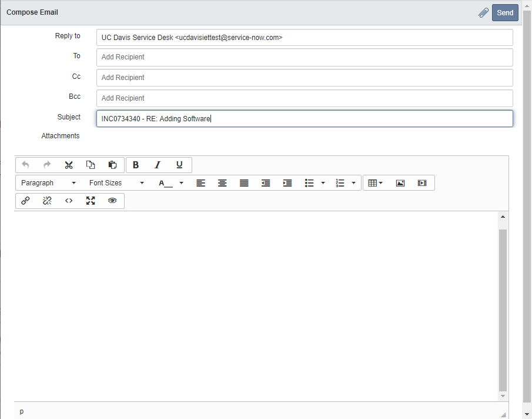Screen dimensions: 532x419
Task: Click the To recipient field
Action: [305, 57]
